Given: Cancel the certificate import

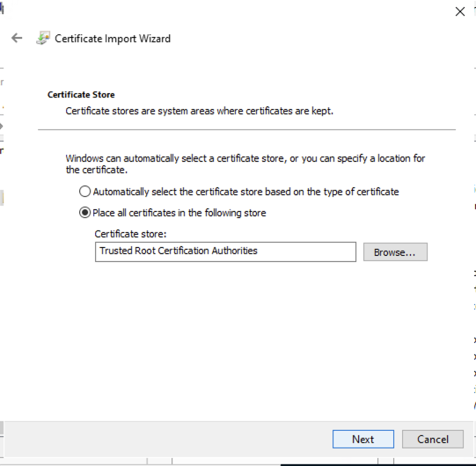Looking at the screenshot, I should point(433,439).
